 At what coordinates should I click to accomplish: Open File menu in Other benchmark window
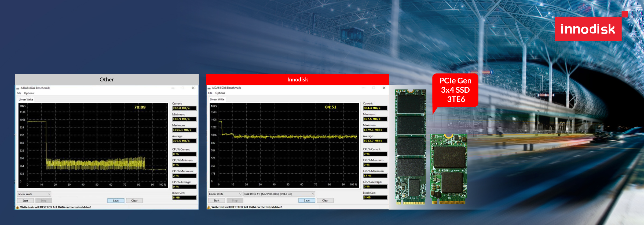(x=19, y=93)
